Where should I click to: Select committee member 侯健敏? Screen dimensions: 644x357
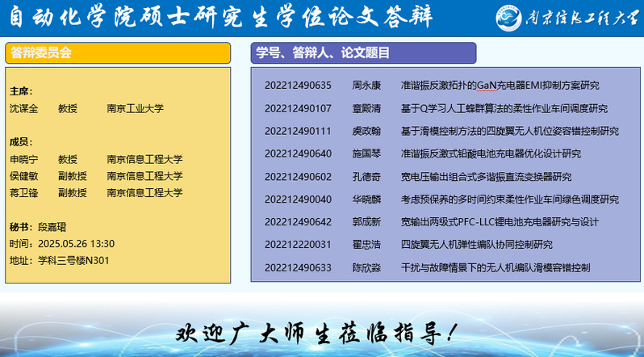point(23,176)
